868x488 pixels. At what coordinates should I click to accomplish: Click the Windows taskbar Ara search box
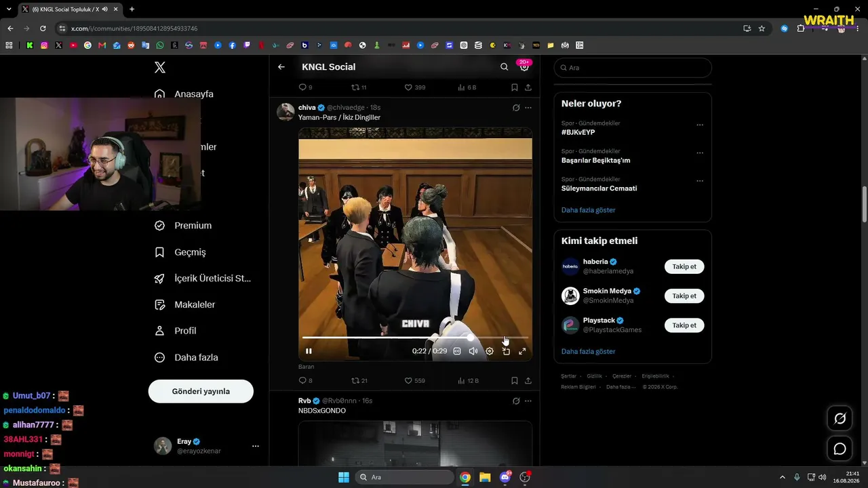tap(405, 477)
